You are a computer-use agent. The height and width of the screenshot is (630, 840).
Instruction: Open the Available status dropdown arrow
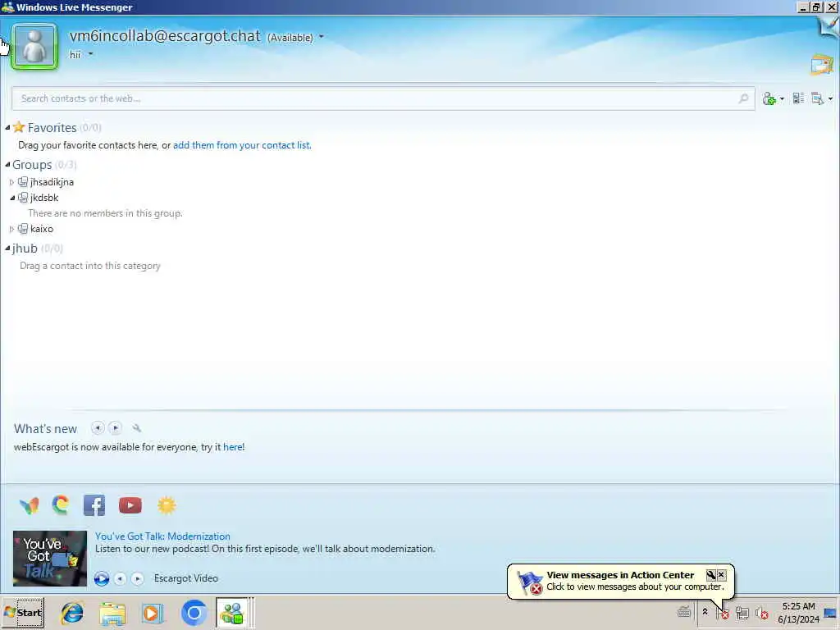coord(322,37)
